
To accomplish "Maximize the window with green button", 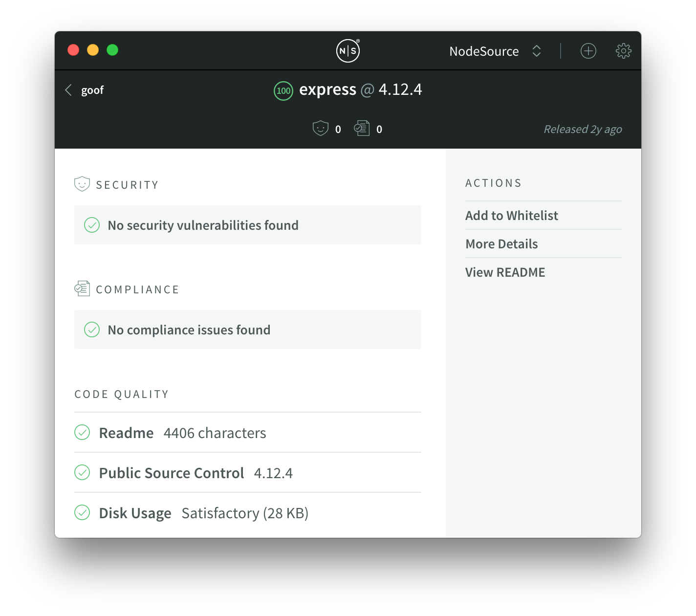I will pos(112,50).
